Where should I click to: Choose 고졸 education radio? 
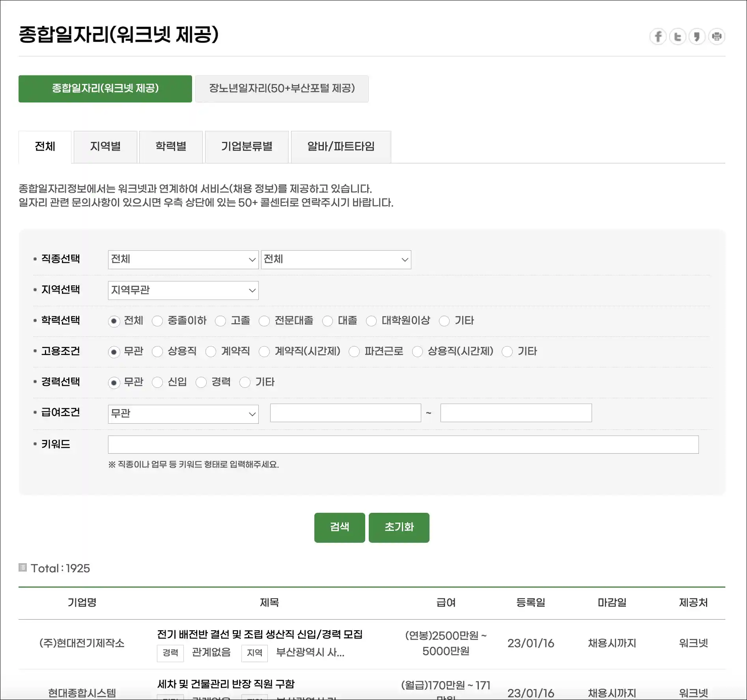(x=220, y=321)
